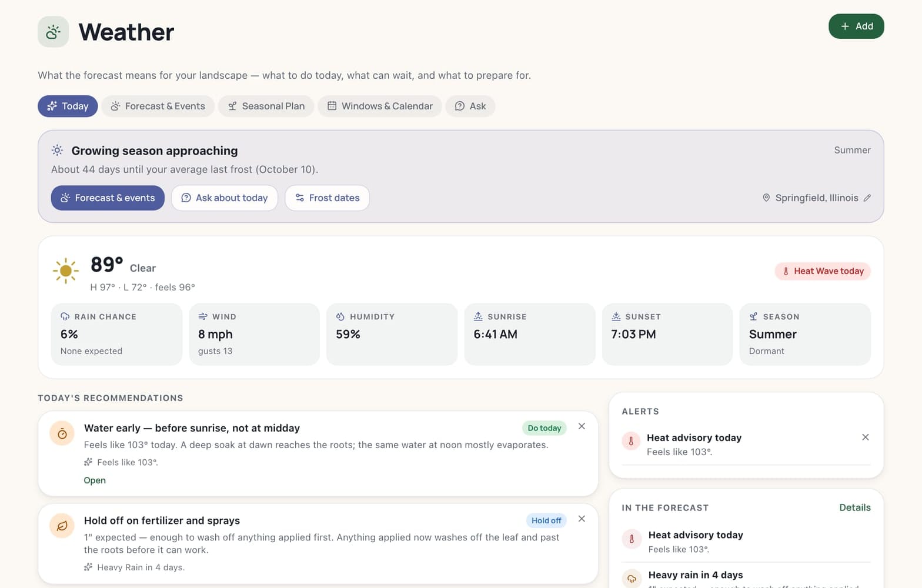
Task: Click Ask about today button
Action: (225, 198)
